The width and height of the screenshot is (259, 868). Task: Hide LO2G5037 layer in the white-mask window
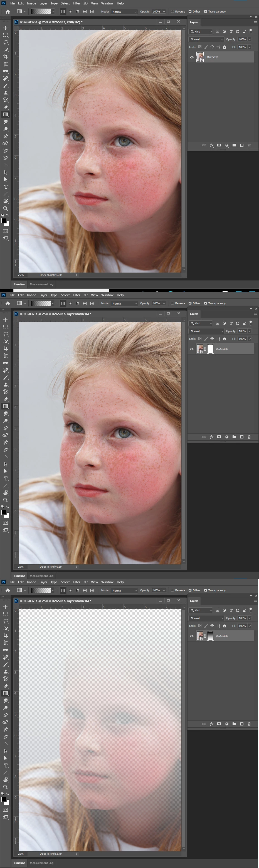tap(192, 349)
